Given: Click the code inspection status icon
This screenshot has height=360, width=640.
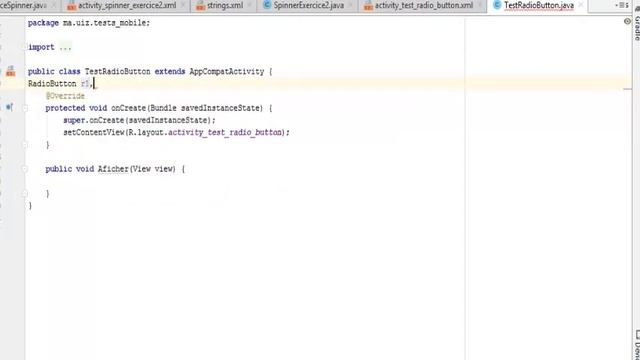Looking at the screenshot, I should click(x=627, y=21).
